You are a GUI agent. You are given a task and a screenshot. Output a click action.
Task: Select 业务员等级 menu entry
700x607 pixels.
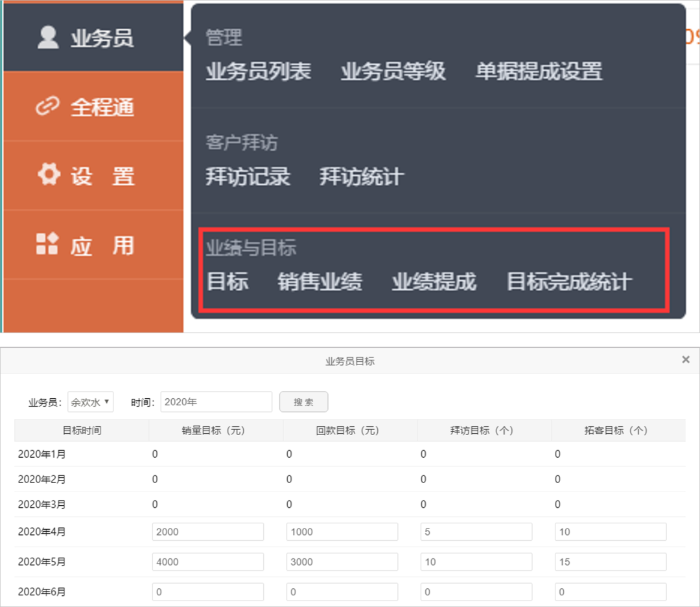click(393, 71)
